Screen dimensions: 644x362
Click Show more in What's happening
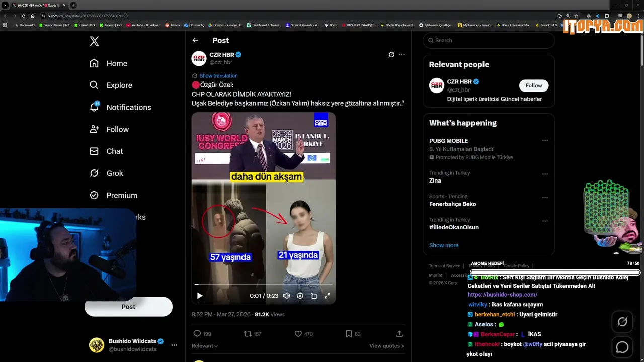(x=444, y=245)
